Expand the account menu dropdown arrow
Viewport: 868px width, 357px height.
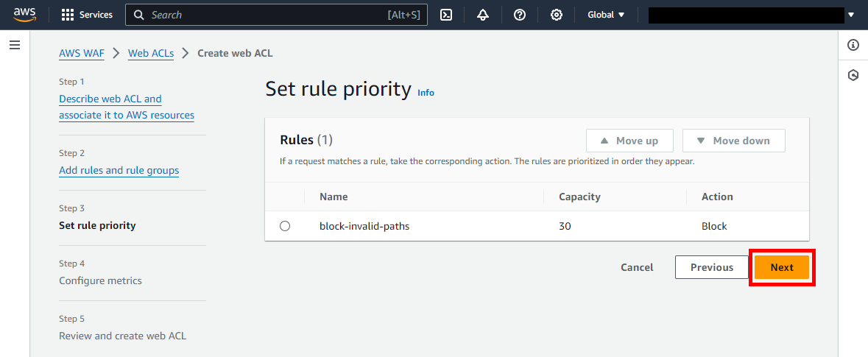tap(852, 15)
